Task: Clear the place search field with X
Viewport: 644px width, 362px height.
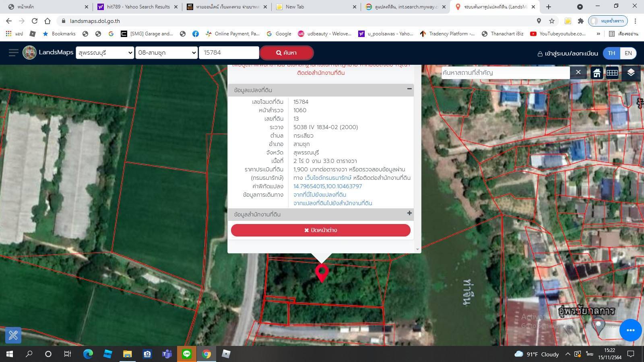Action: [578, 72]
